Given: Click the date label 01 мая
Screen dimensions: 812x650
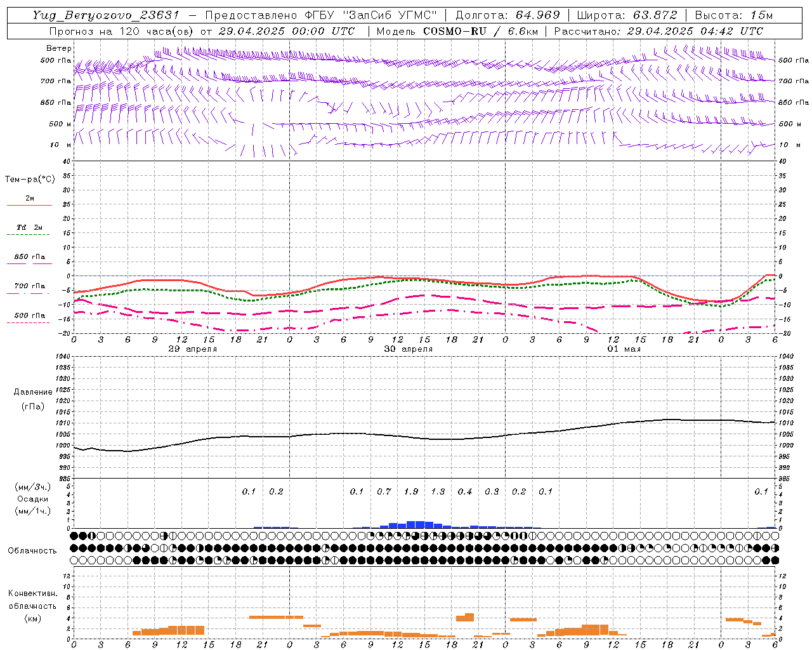Looking at the screenshot, I should [624, 349].
